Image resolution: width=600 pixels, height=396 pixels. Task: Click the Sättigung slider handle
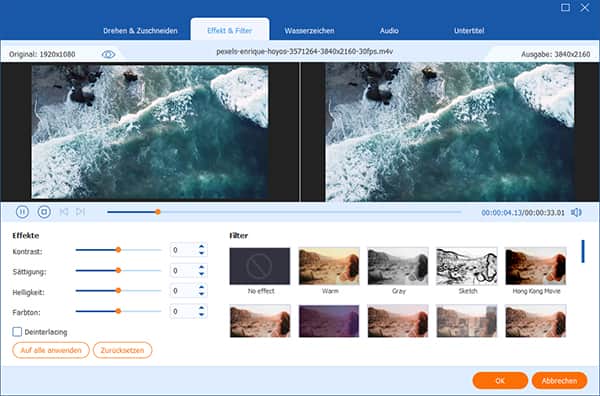(x=119, y=270)
